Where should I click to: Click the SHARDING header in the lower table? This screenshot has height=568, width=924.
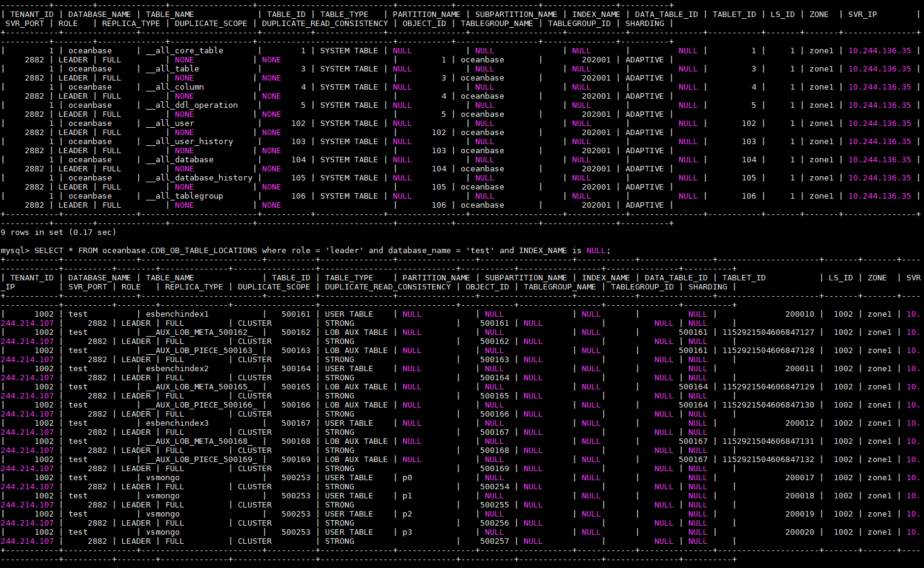[x=708, y=287]
